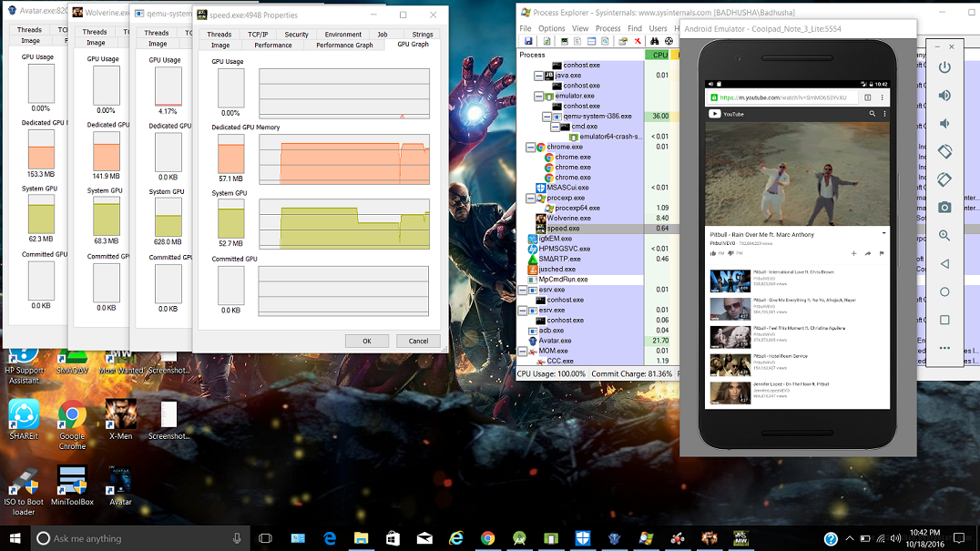Switch to TCP/IP tab in speed.exe Properties

coord(258,35)
